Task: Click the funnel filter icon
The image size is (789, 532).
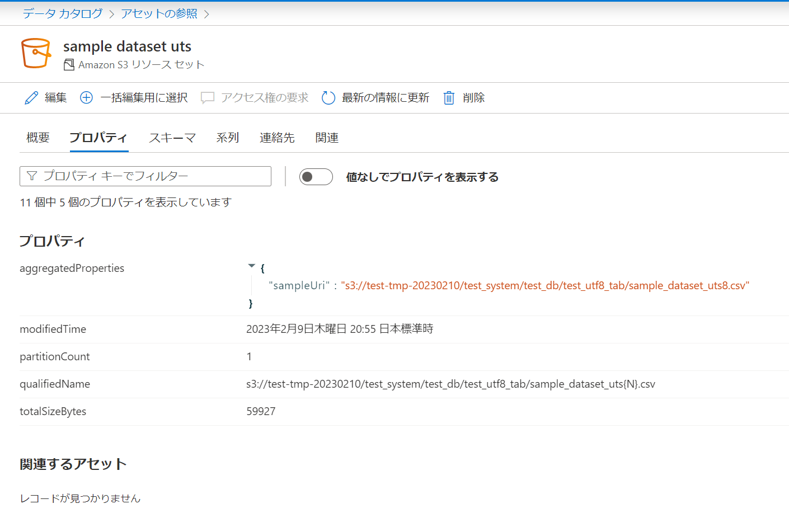Action: click(x=32, y=176)
